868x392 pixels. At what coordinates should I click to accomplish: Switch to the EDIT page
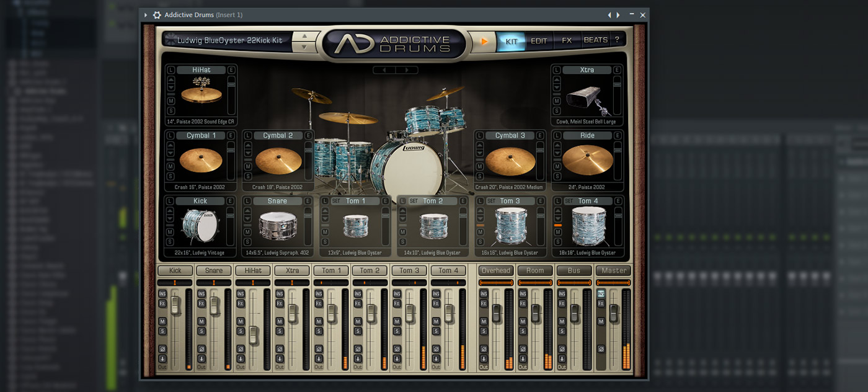(x=539, y=41)
